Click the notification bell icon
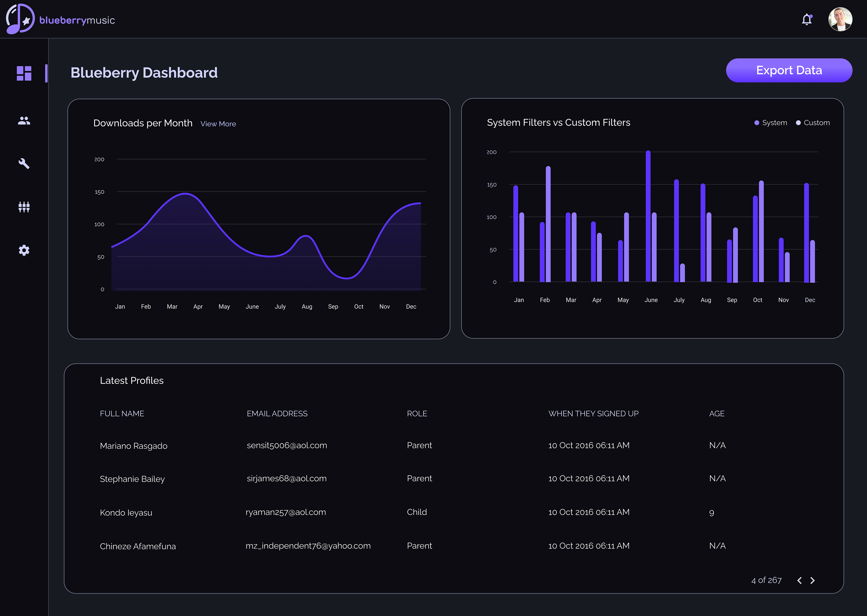867x616 pixels. click(807, 19)
